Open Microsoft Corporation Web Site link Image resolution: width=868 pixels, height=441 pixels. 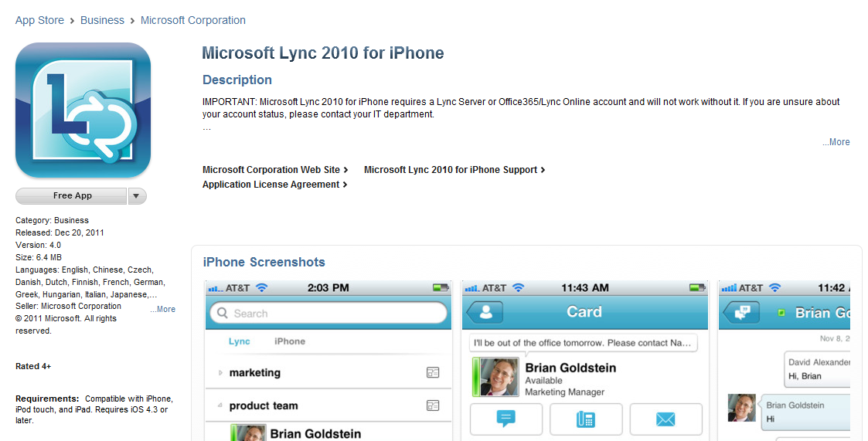click(275, 170)
